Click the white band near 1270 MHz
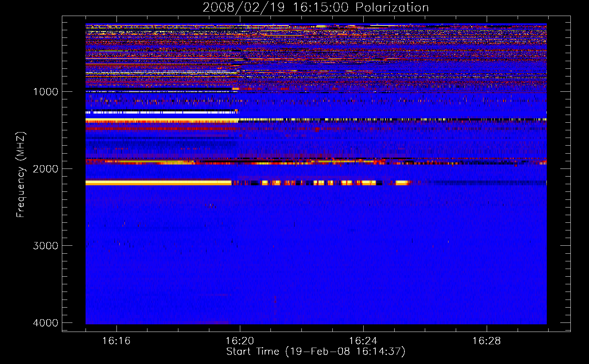 tap(161, 112)
